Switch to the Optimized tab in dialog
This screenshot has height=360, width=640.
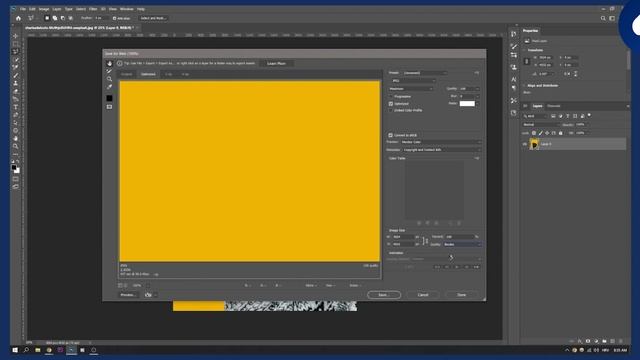pyautogui.click(x=148, y=74)
